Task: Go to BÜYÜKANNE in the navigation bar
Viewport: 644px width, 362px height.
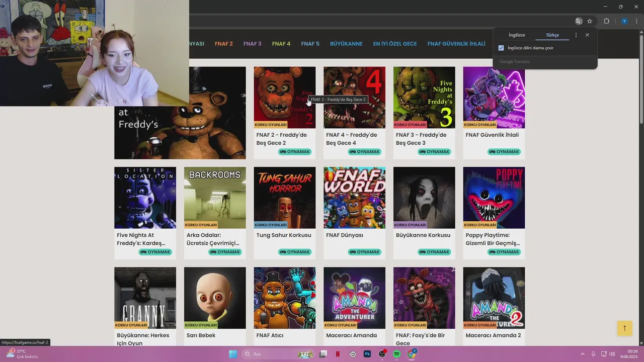Action: tap(346, 44)
